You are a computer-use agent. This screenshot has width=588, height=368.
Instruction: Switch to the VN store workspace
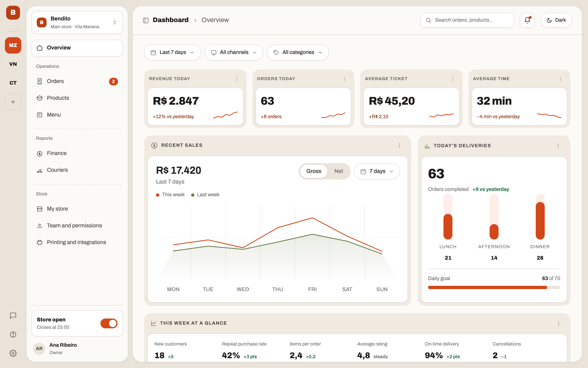click(13, 64)
